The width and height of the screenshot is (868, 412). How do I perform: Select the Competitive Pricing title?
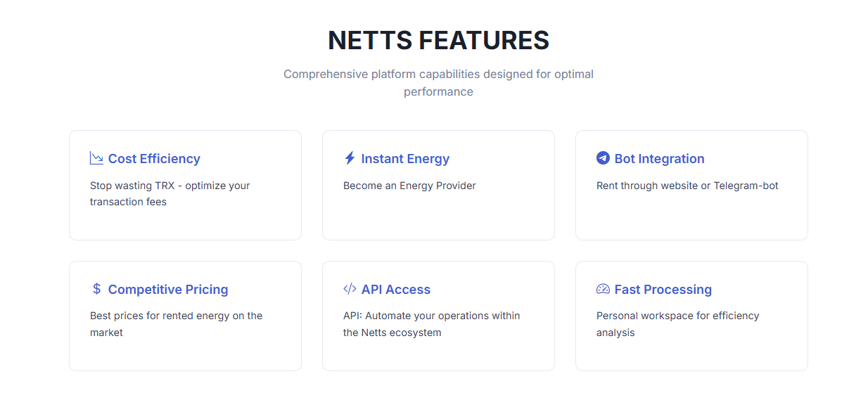coord(168,290)
